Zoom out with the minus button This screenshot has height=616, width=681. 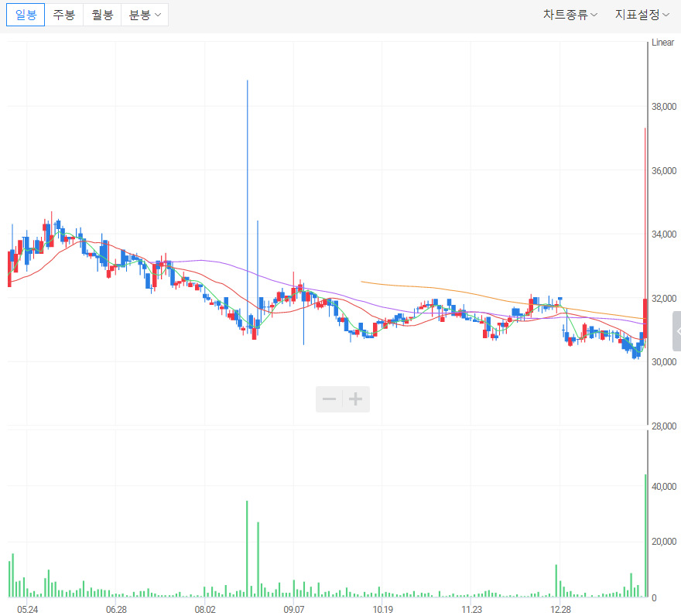click(x=329, y=399)
